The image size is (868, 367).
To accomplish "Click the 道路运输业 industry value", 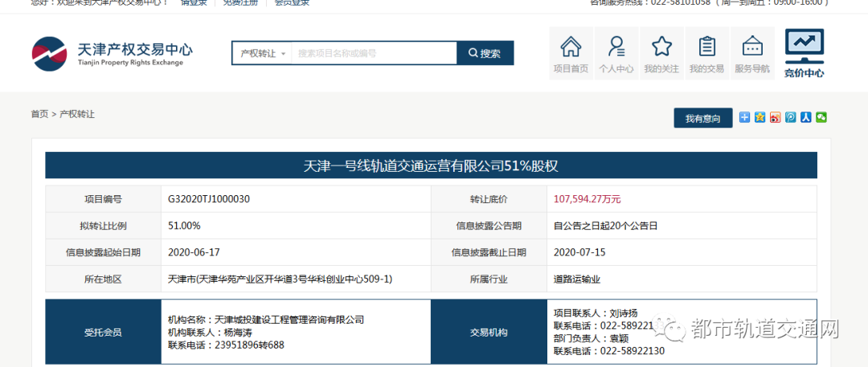I will [x=577, y=279].
